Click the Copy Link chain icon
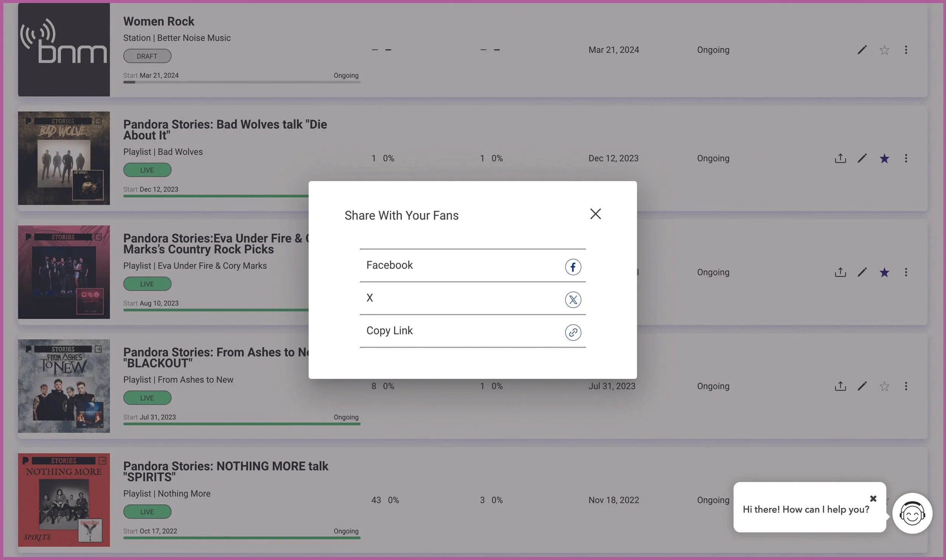 573,332
